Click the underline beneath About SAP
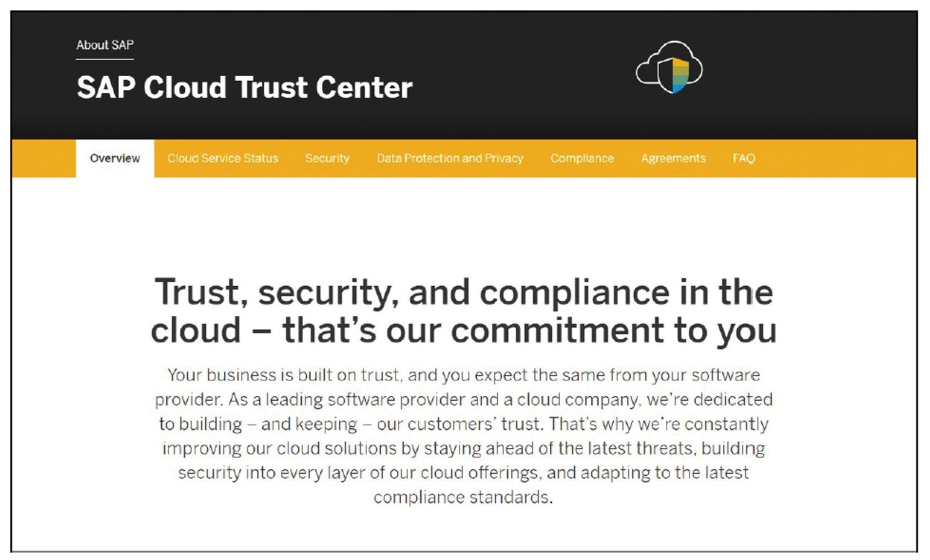930x560 pixels. (x=104, y=59)
